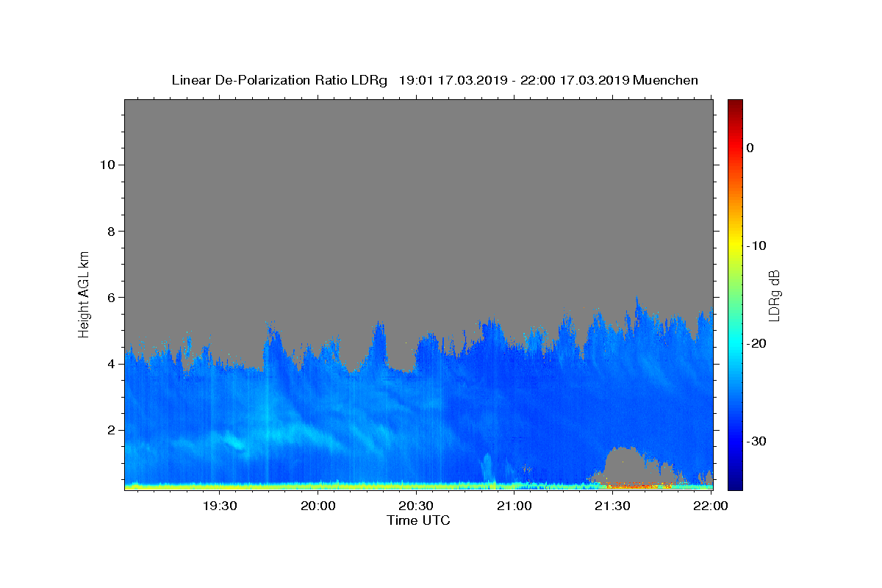Click the light cyan streak near 19:35 at 1.6 km

tap(235, 442)
